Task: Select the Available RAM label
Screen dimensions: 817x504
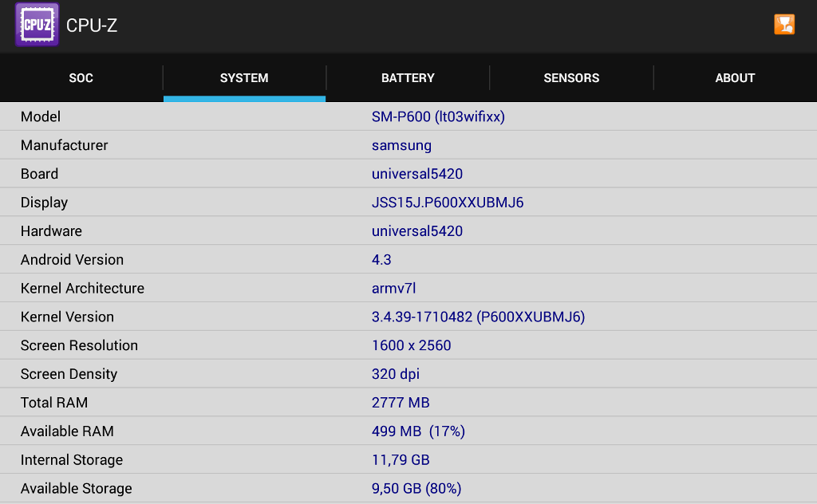Action: [67, 431]
